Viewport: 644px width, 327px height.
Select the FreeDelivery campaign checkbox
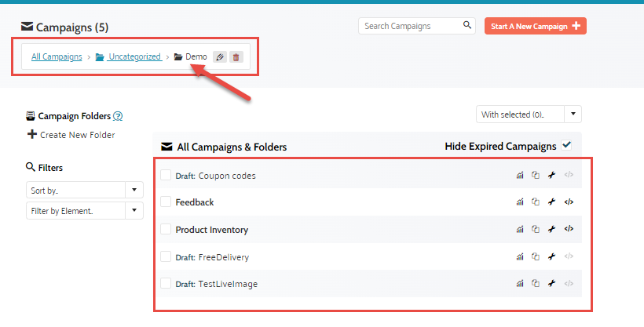pos(166,256)
